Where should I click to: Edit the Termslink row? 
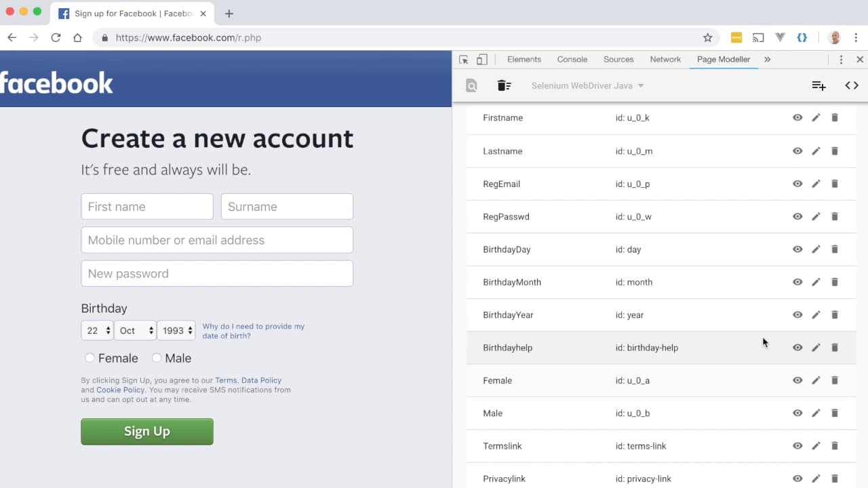point(816,446)
